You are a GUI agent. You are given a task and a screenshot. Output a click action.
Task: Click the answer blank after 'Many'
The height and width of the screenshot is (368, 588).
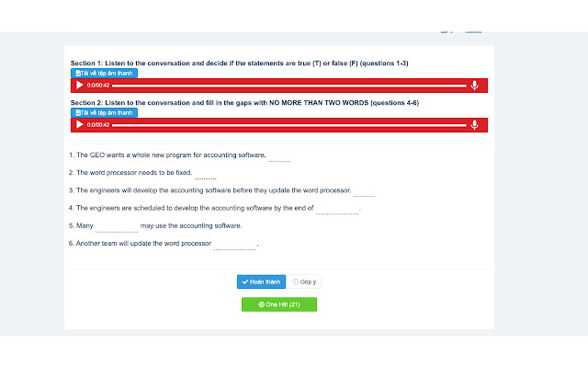117,227
